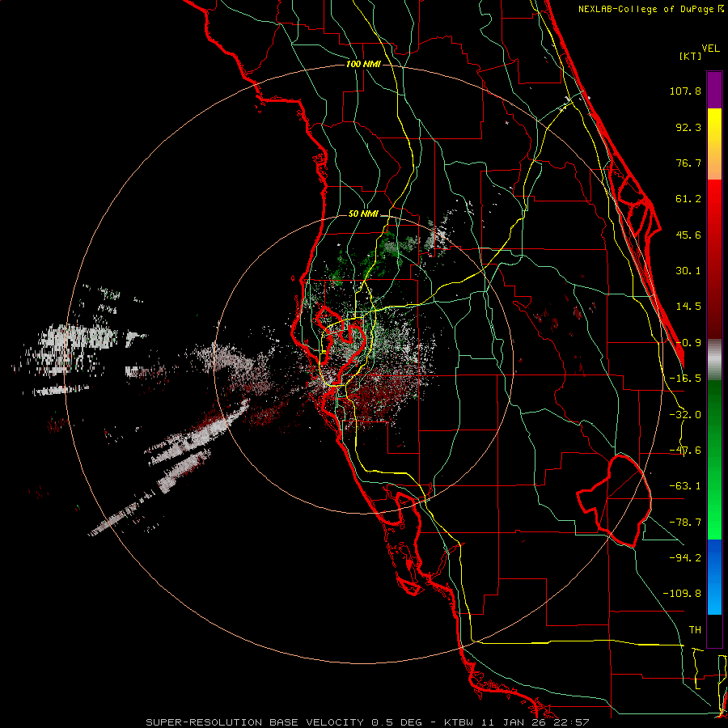
Task: Click the 107.8 legend value
Action: coord(685,91)
